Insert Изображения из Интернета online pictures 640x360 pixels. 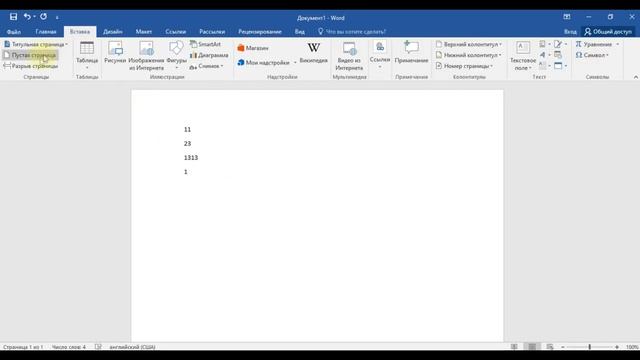coord(146,56)
